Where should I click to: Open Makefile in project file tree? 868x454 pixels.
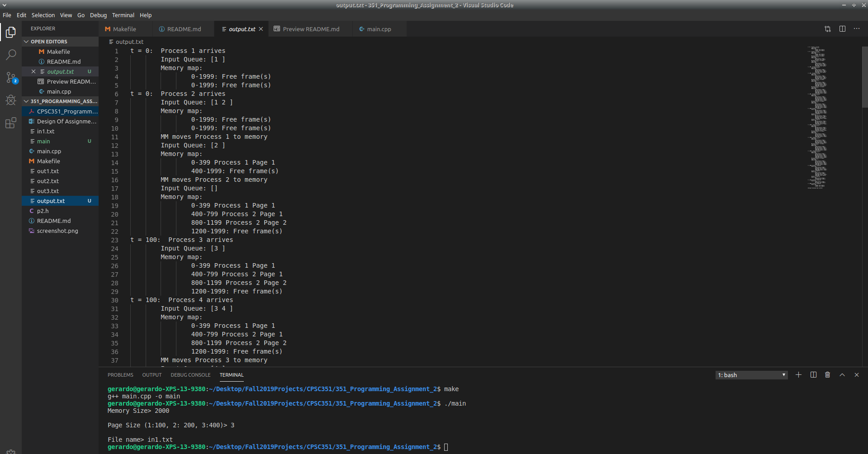(x=60, y=161)
